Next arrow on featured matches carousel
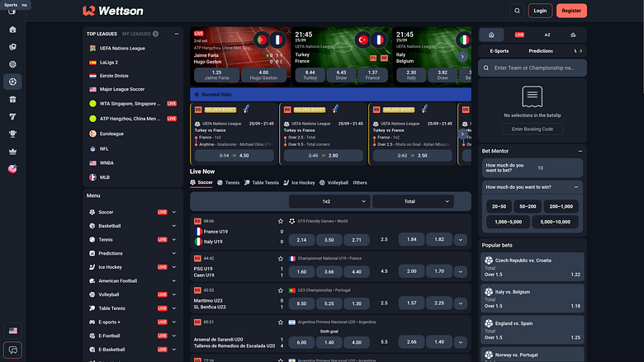Screen dimensions: 644x362 click(462, 57)
